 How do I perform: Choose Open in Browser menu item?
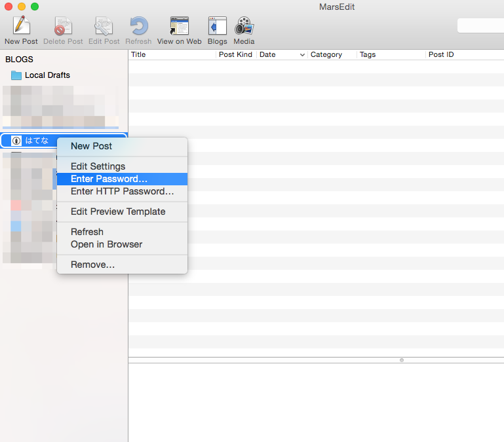pyautogui.click(x=122, y=244)
